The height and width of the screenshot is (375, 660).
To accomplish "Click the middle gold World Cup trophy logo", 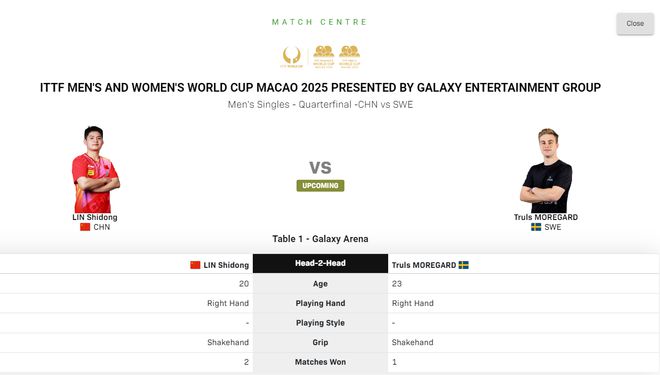I will (x=323, y=57).
